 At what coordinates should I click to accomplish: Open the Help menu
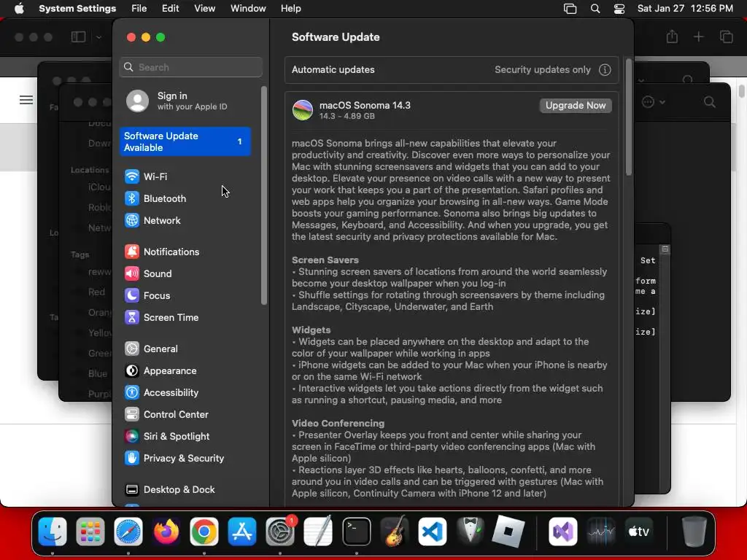[290, 9]
